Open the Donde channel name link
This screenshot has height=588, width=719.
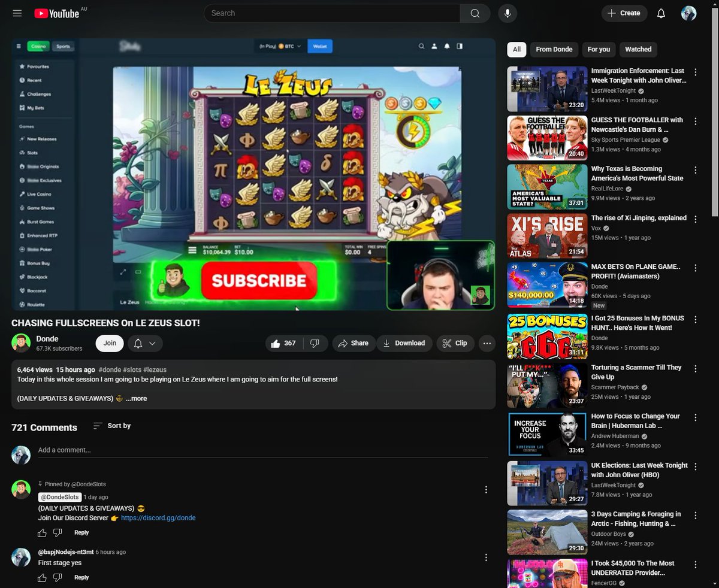tap(47, 339)
